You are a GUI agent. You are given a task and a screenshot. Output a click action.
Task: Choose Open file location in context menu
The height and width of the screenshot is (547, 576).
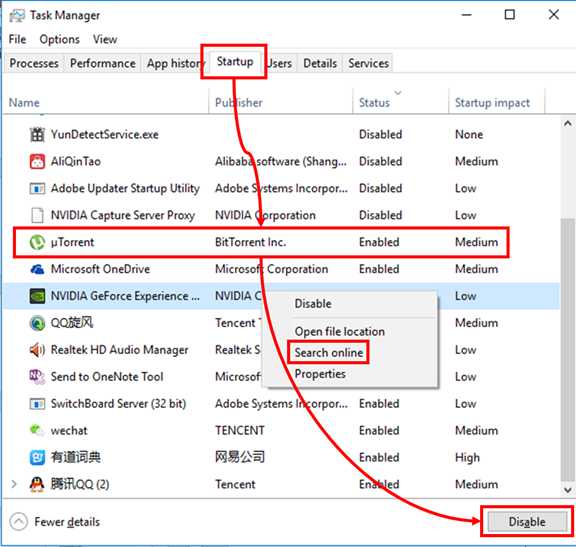tap(339, 331)
